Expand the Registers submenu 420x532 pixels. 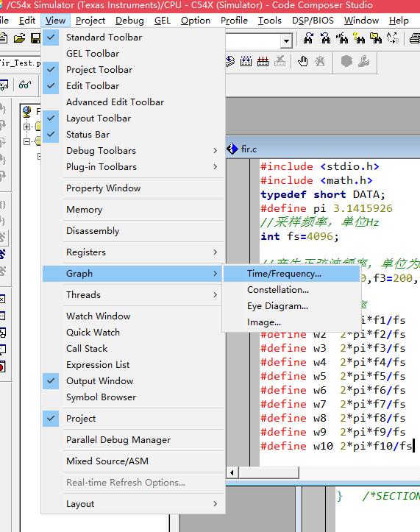click(x=133, y=252)
